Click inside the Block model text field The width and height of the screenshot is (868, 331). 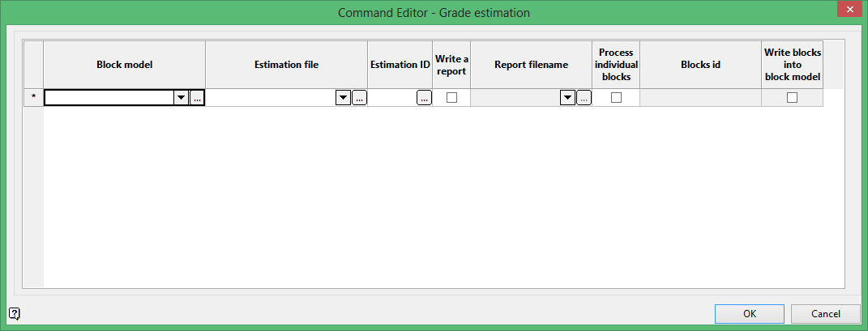(x=109, y=98)
